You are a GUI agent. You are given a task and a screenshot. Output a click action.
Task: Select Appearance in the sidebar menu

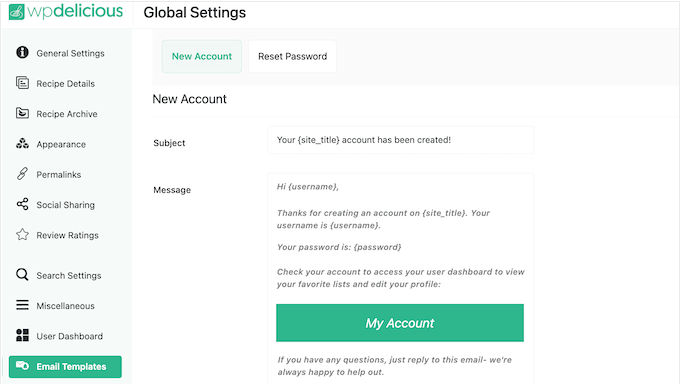click(61, 144)
